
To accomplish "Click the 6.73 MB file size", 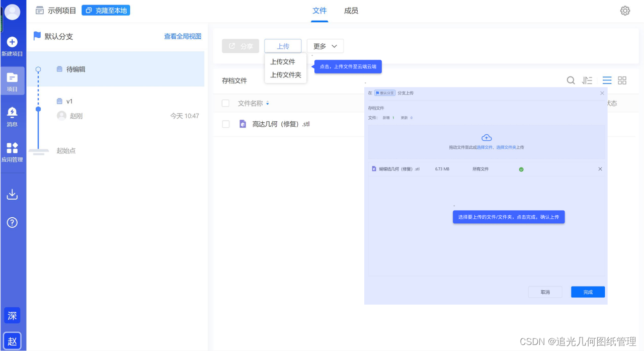I will 442,169.
